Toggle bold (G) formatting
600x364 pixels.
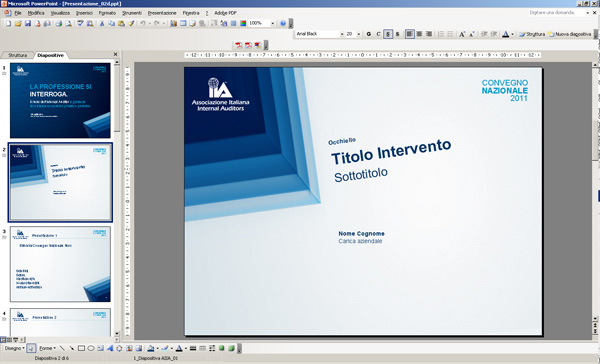pos(368,34)
